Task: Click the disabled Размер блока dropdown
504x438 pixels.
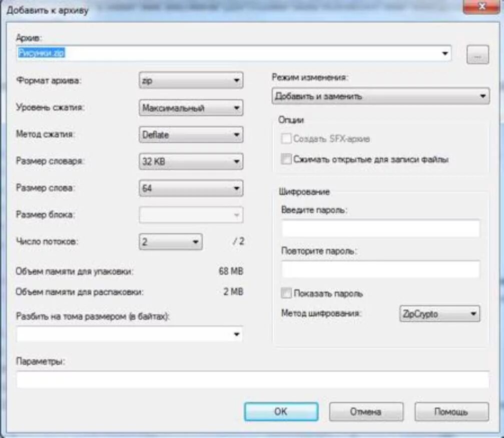Action: [191, 215]
